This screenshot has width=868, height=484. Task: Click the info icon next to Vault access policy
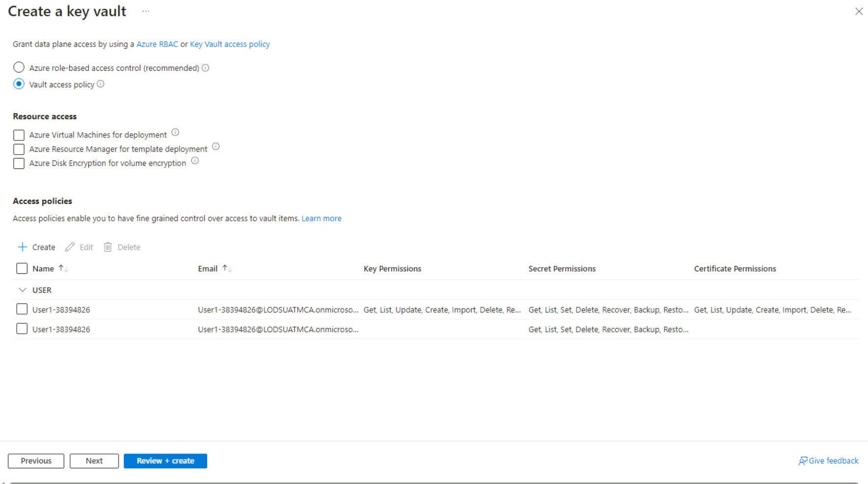pyautogui.click(x=101, y=84)
